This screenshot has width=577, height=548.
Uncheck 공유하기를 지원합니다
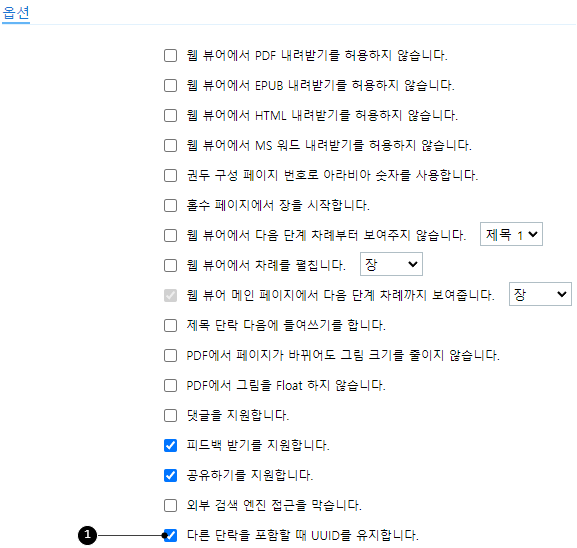click(x=170, y=475)
